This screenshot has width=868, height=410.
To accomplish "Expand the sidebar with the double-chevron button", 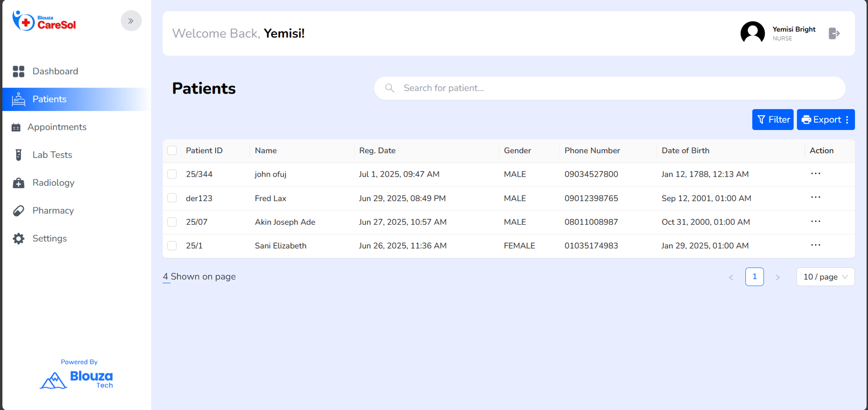I will click(131, 21).
